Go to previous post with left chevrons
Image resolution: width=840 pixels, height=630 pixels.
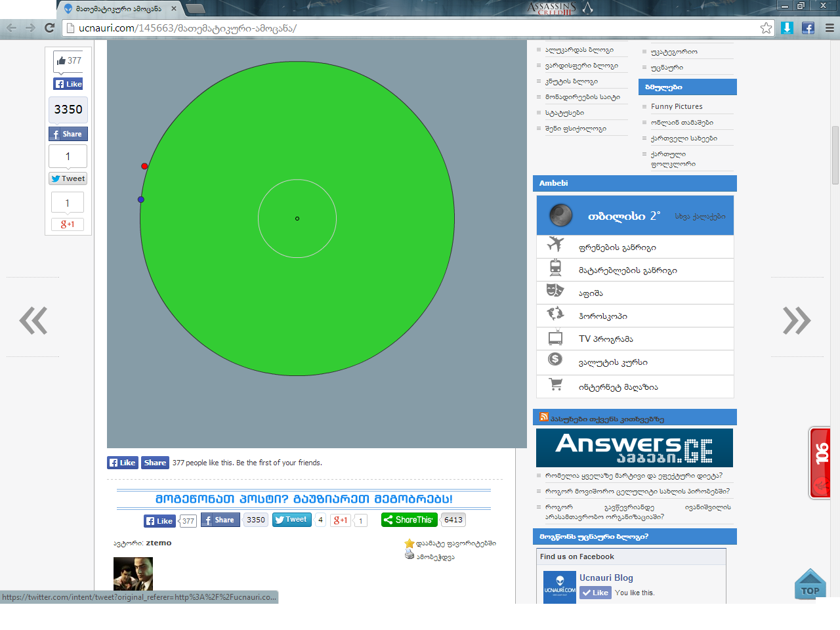coord(33,320)
